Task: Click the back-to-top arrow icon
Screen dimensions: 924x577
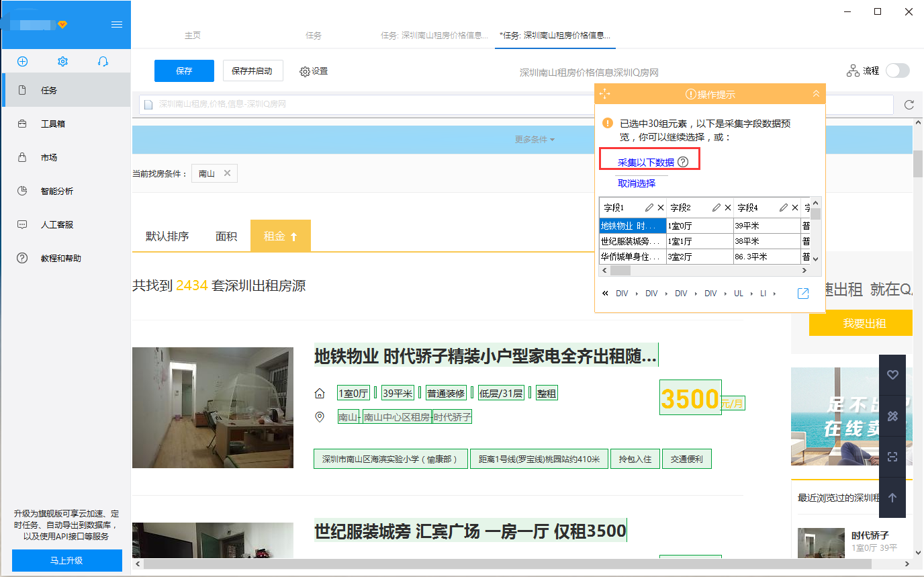Action: coord(892,498)
